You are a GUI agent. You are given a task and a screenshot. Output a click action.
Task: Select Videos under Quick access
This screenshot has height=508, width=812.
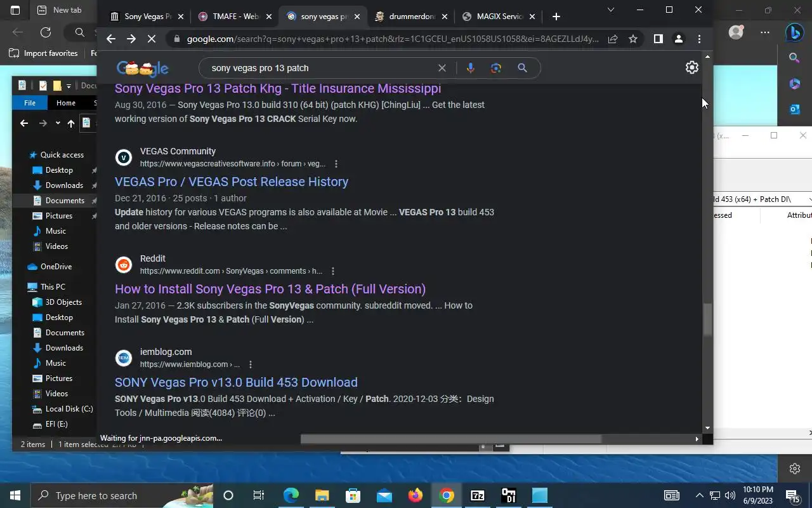[x=56, y=246]
